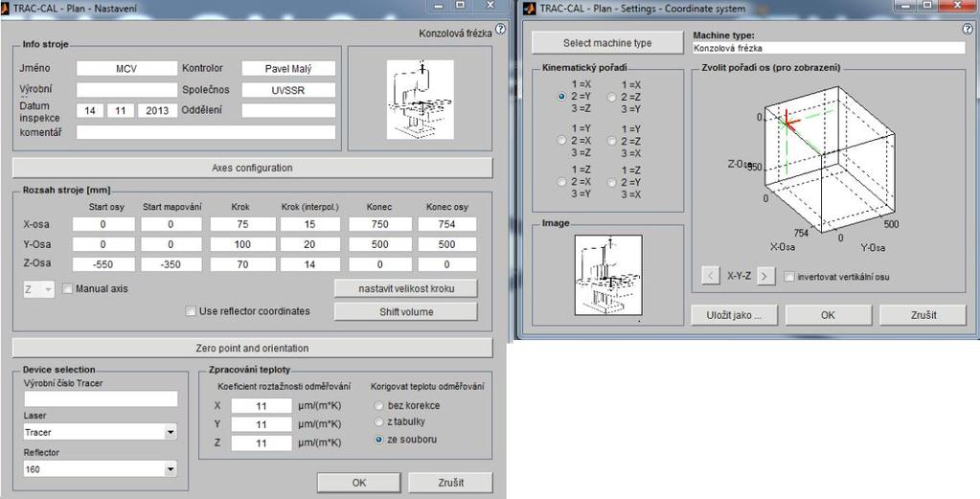Screen dimensions: 980x499
Task: Click the empty Výrobní field
Action: click(x=126, y=90)
